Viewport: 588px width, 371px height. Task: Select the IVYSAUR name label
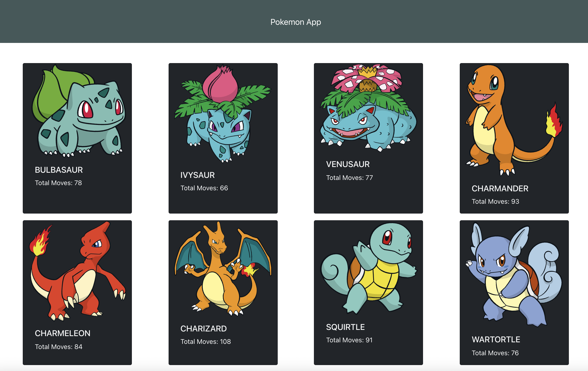click(x=198, y=175)
